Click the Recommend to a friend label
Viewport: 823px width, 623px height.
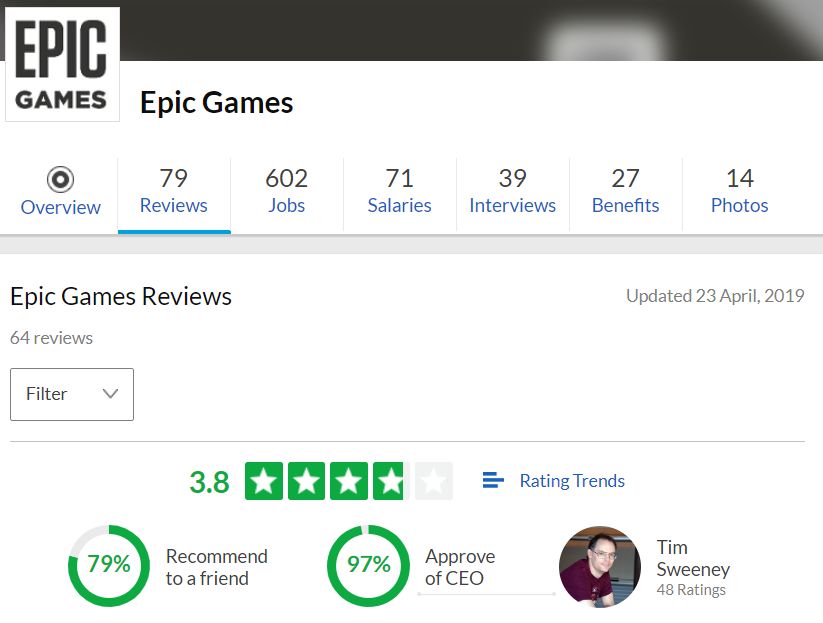point(216,567)
